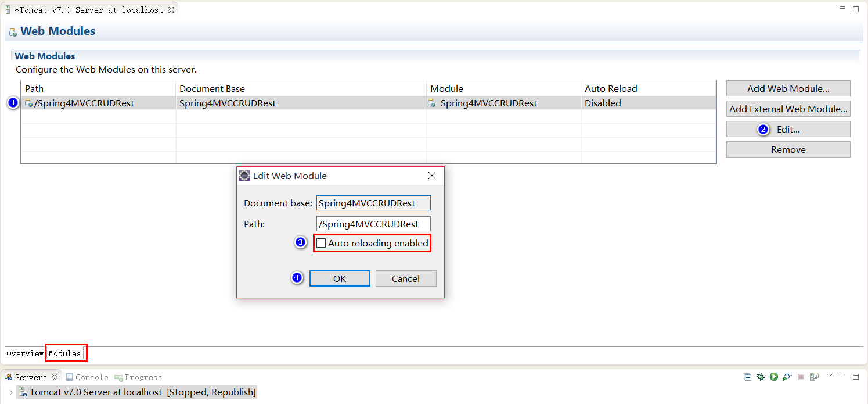
Task: Toggle the Auto reloading enabled checkbox
Action: click(321, 243)
